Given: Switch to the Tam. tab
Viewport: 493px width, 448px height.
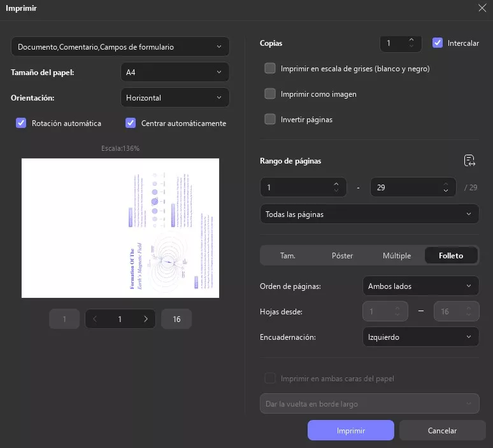Looking at the screenshot, I should 288,255.
